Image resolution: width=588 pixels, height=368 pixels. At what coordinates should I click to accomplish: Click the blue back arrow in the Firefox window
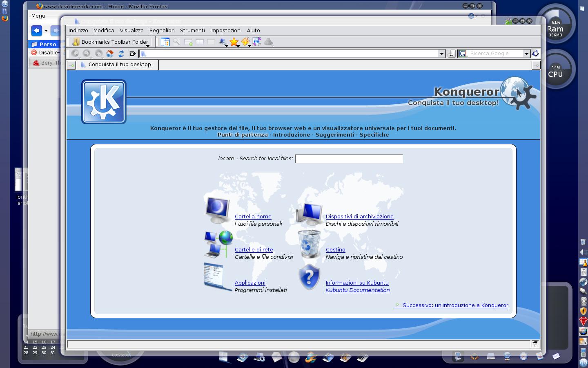click(x=37, y=31)
